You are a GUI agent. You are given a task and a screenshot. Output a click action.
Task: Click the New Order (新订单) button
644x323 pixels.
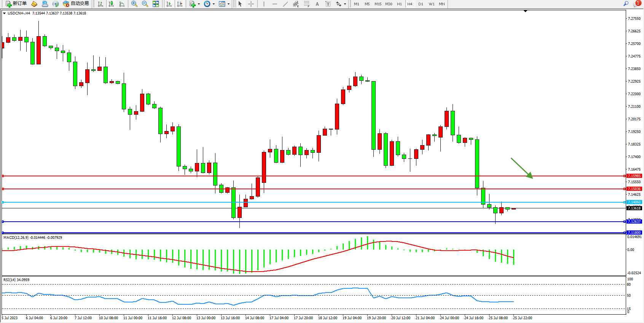(16, 4)
